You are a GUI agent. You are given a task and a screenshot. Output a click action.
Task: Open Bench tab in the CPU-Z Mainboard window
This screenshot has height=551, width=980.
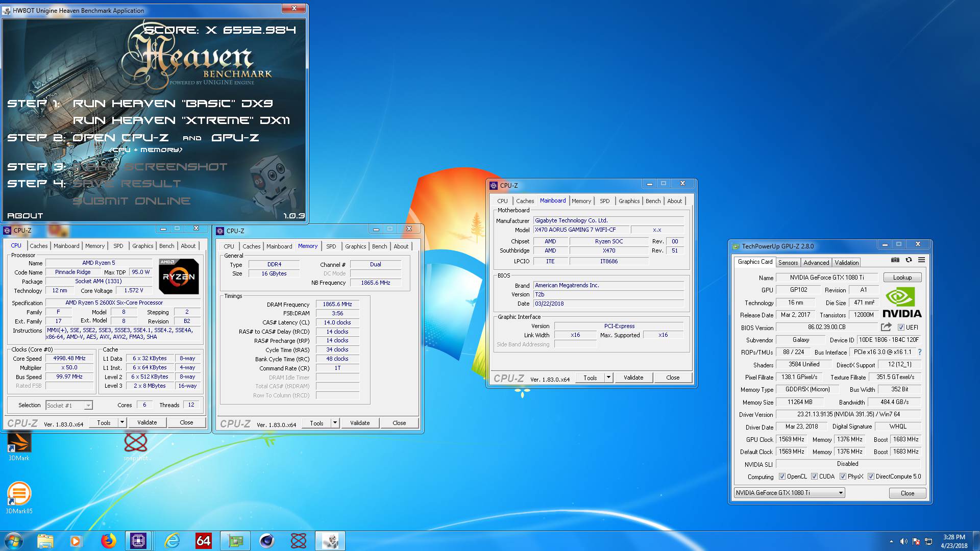[x=653, y=201]
